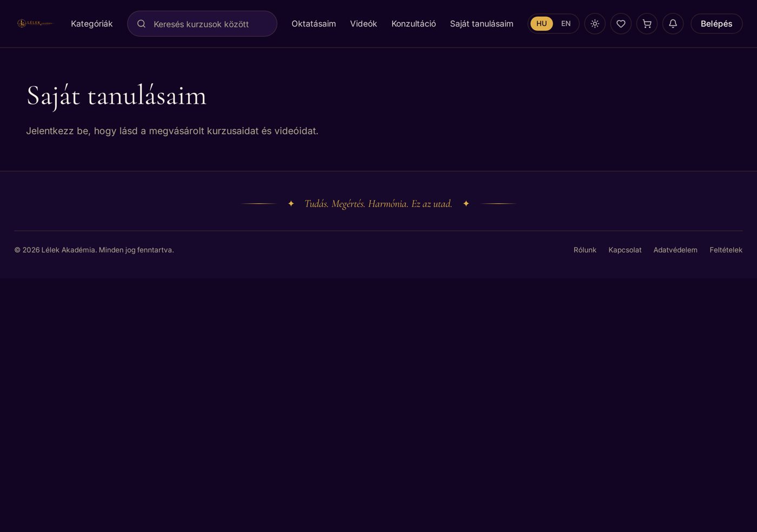Screen dimensions: 757x532
Task: Toggle light theme with the sun icon
Action: pos(595,24)
